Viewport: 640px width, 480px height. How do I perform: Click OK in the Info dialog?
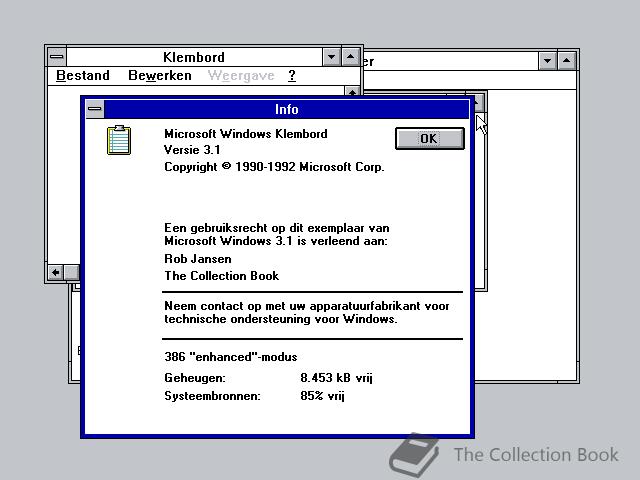click(x=429, y=138)
